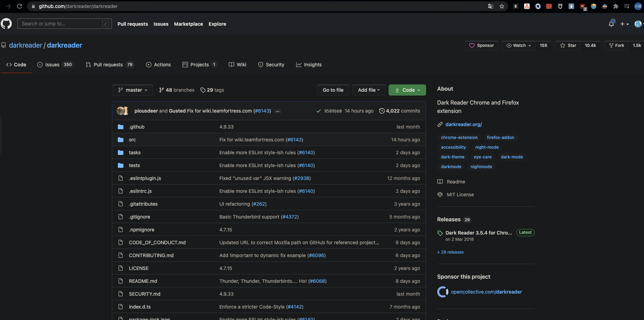Image resolution: width=644 pixels, height=320 pixels.
Task: Expand the Add file dropdown
Action: [x=369, y=90]
